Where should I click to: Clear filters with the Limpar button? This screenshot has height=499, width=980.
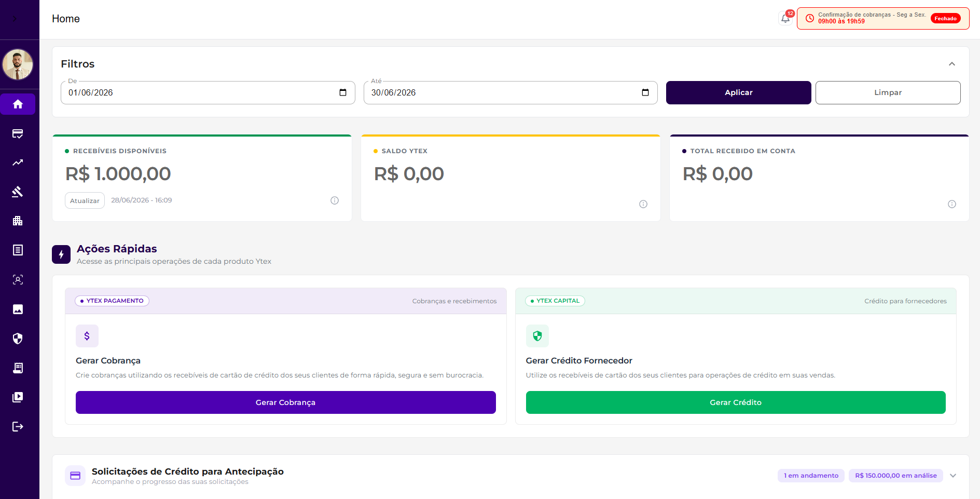(888, 92)
